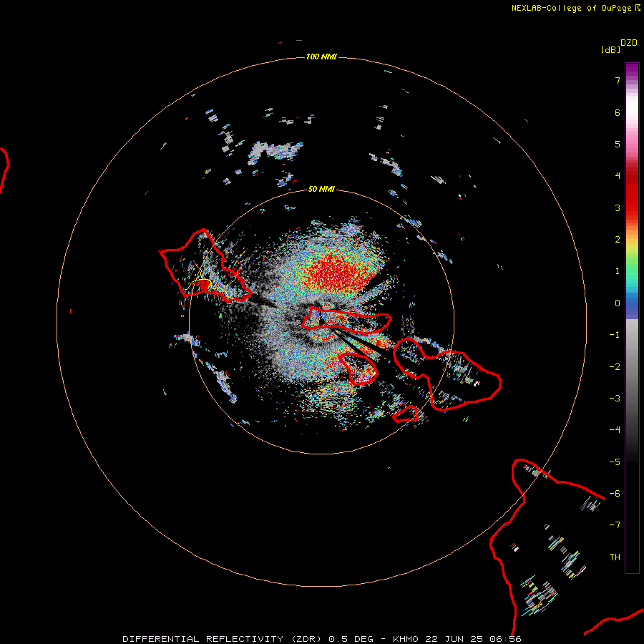This screenshot has height=644, width=644.
Task: Click the 5 value on color scale
Action: coord(618,144)
